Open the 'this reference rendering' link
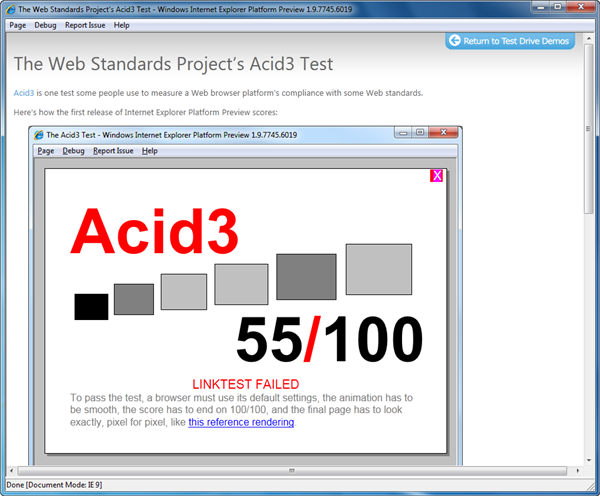The height and width of the screenshot is (496, 600). [x=241, y=422]
